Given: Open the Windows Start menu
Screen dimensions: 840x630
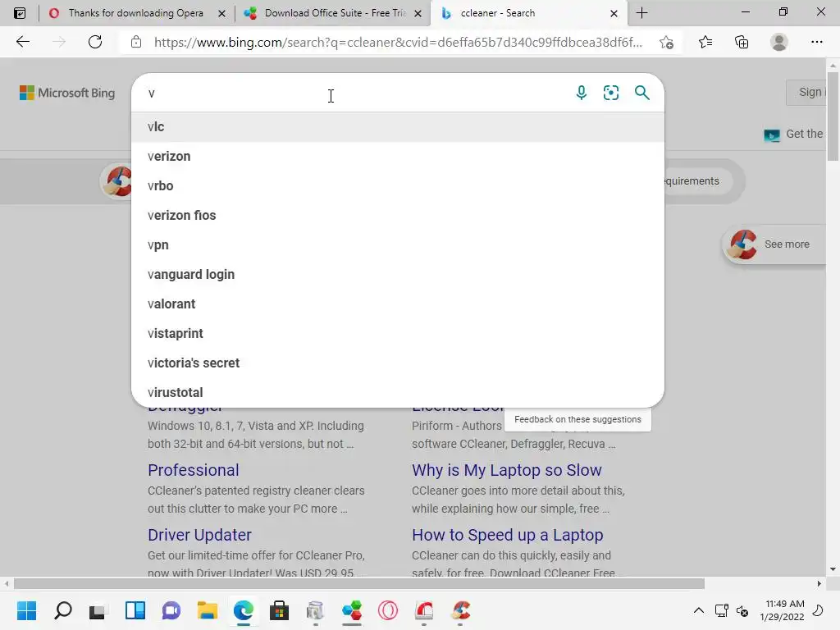Looking at the screenshot, I should pyautogui.click(x=26, y=610).
